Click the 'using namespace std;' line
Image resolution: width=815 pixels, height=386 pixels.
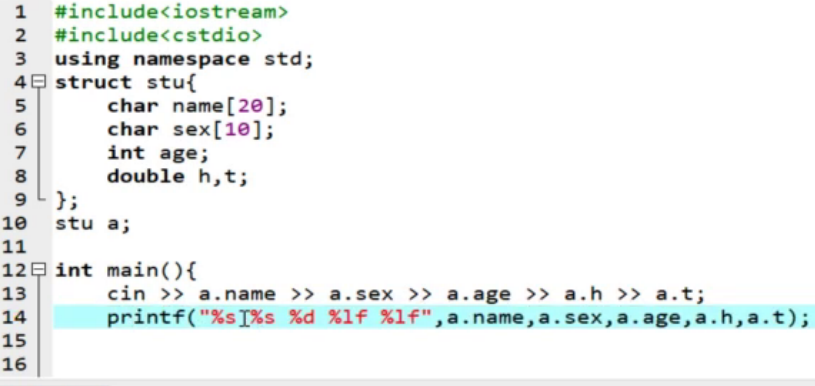[x=185, y=59]
